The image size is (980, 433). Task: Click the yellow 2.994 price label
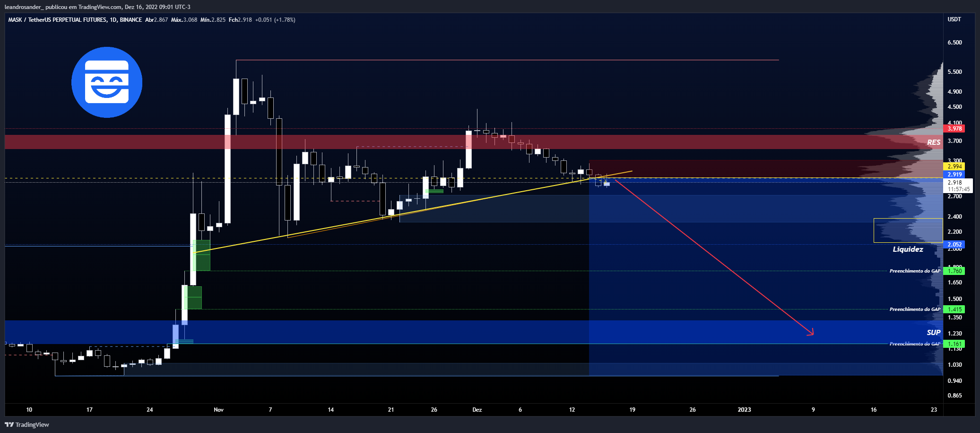click(x=954, y=167)
